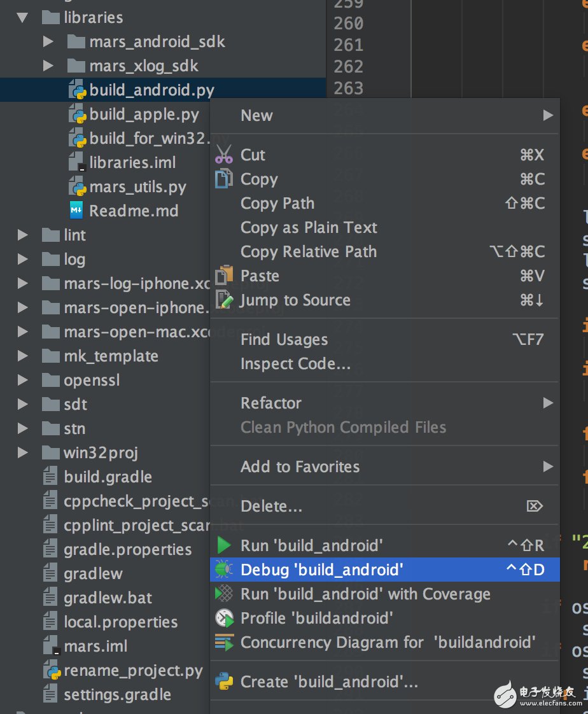Click the Debug bug icon
The image size is (588, 714).
224,569
